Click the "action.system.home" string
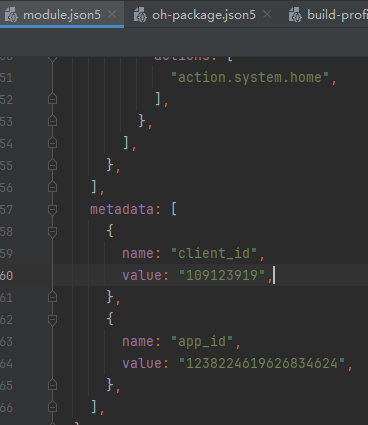Image resolution: width=368 pixels, height=425 pixels. coord(250,77)
